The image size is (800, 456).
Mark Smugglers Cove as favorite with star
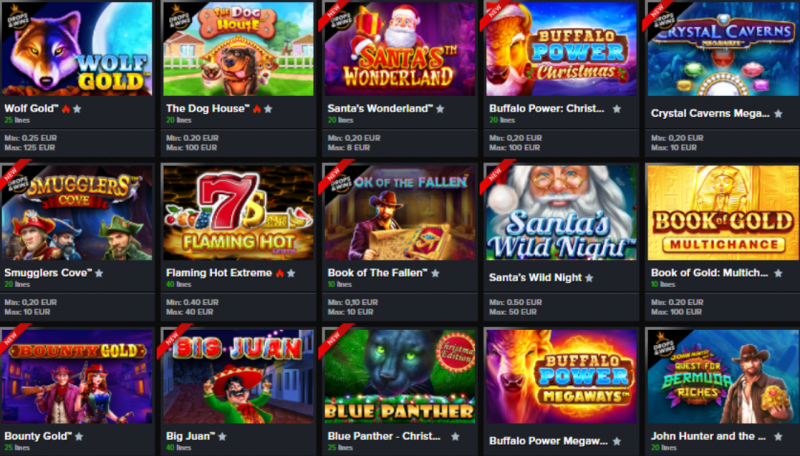pos(99,273)
